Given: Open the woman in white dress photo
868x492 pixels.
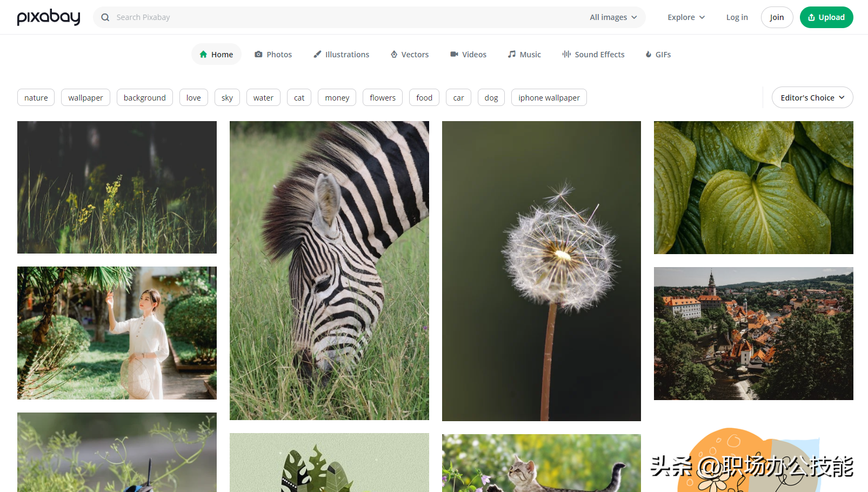Looking at the screenshot, I should coord(117,333).
